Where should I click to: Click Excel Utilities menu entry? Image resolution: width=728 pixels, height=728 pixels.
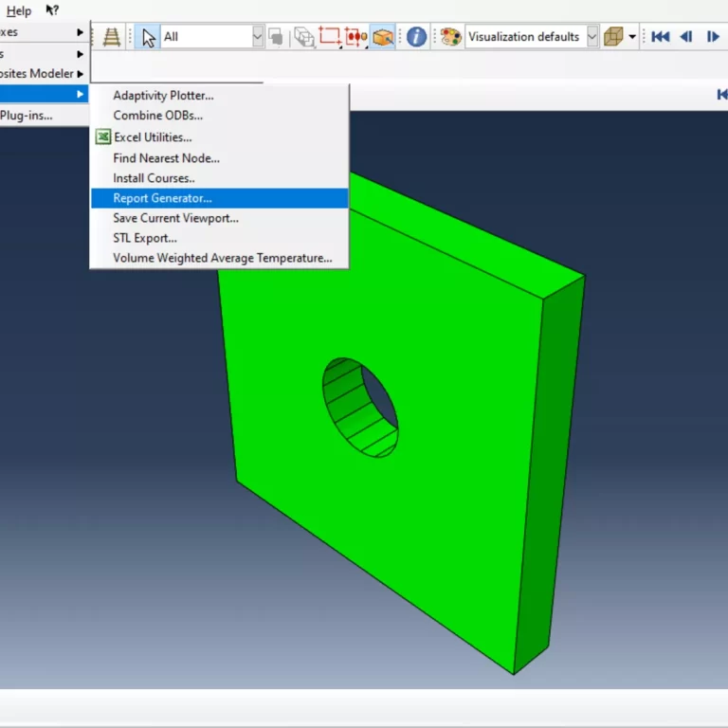pyautogui.click(x=152, y=137)
